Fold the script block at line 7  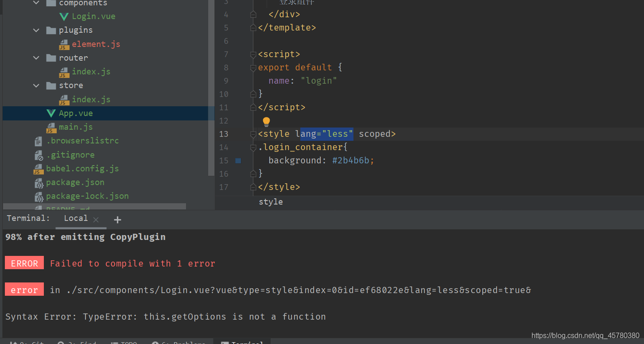253,54
